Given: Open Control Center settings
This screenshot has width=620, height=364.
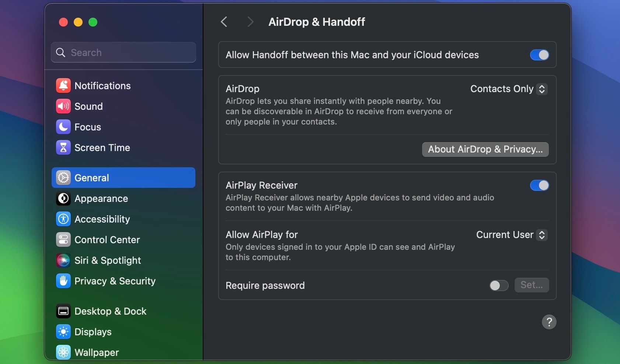Looking at the screenshot, I should pos(107,239).
